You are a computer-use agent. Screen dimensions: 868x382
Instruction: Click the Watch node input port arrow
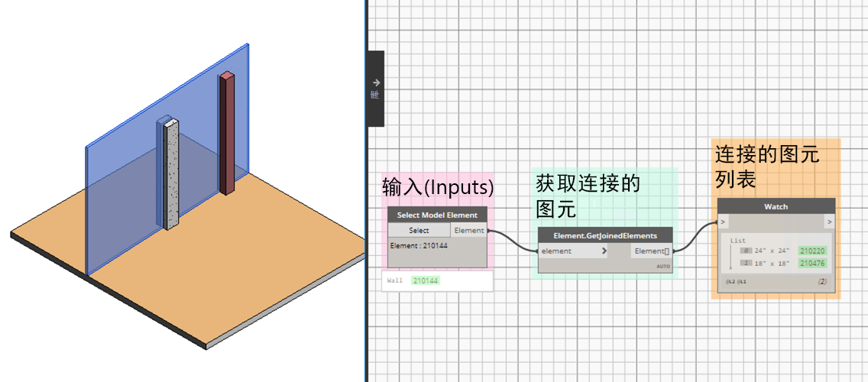click(723, 222)
